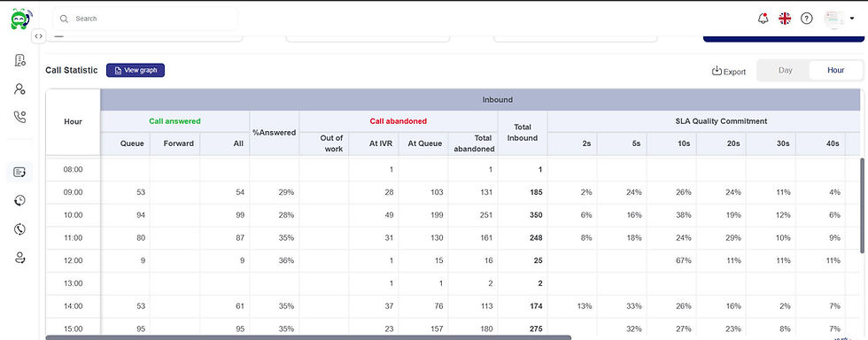Click the Forward column header

(x=175, y=143)
